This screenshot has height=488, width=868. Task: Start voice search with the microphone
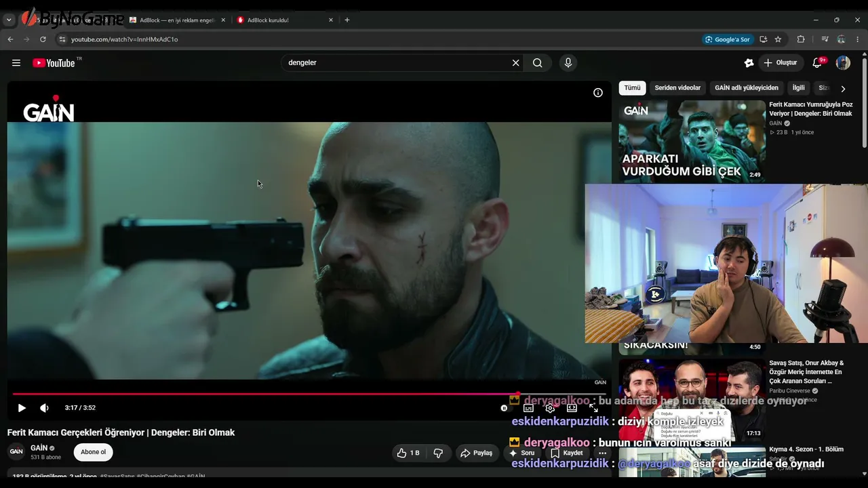tap(568, 63)
